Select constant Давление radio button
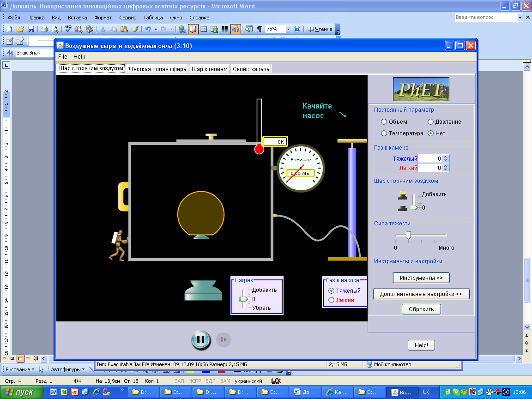This screenshot has width=532, height=399. click(430, 122)
